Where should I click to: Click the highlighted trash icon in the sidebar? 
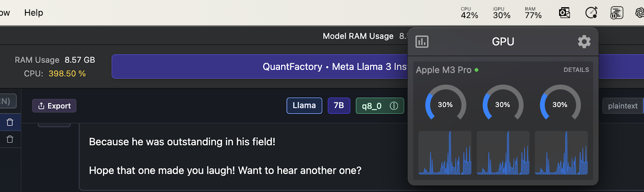10,122
